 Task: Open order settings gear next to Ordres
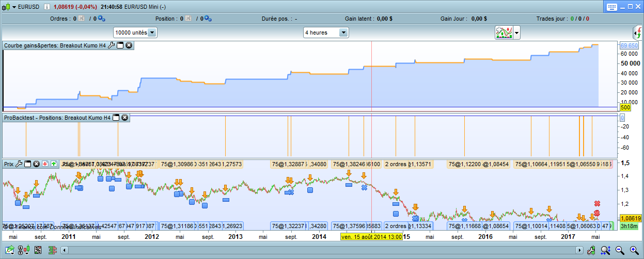point(101,19)
